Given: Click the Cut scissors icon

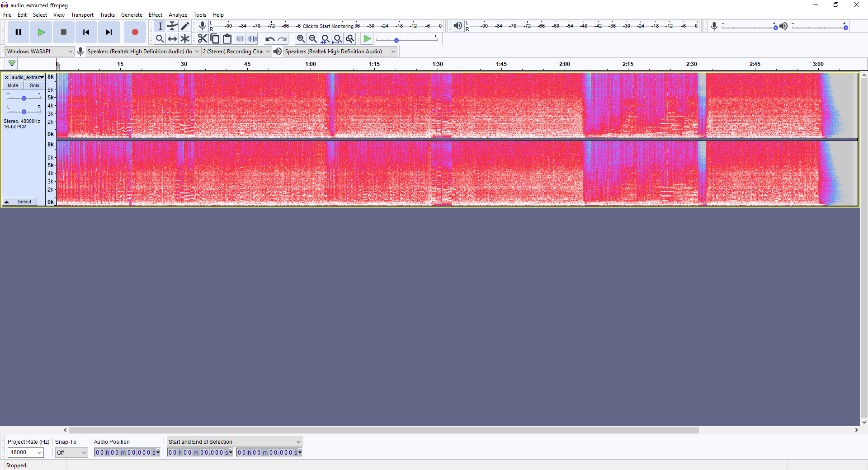Looking at the screenshot, I should pos(202,39).
